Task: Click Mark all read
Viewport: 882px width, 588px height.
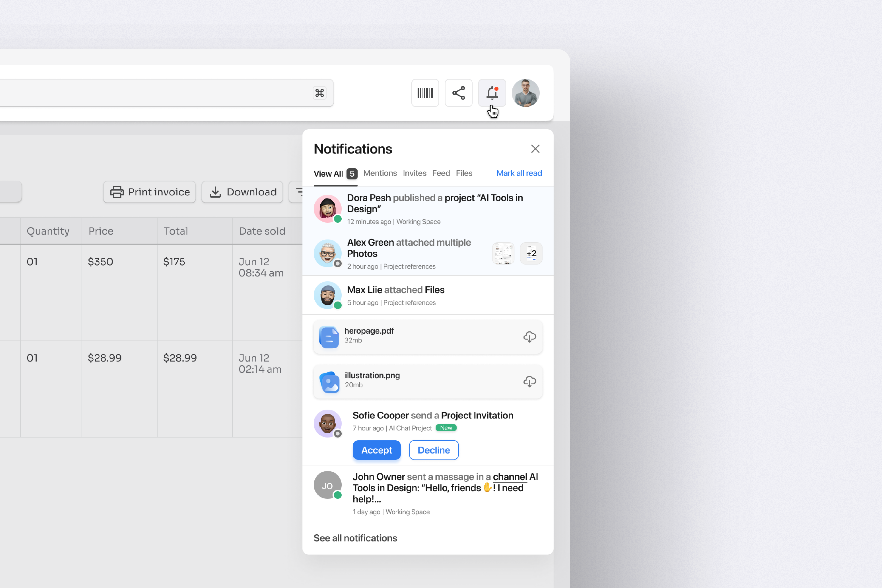Action: (519, 173)
